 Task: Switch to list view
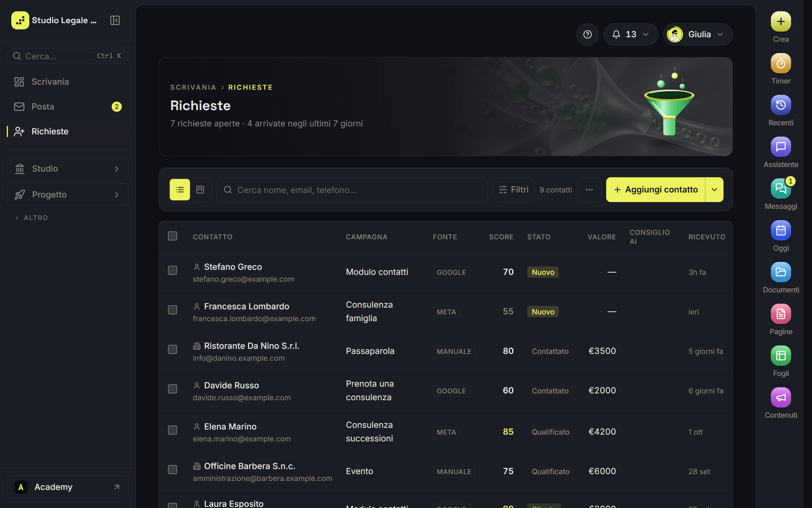(180, 190)
